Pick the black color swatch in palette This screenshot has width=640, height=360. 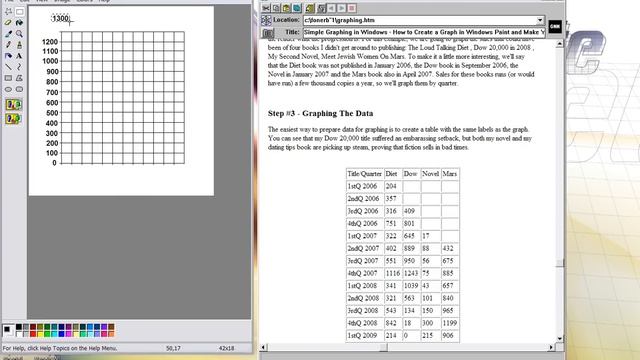click(19, 327)
